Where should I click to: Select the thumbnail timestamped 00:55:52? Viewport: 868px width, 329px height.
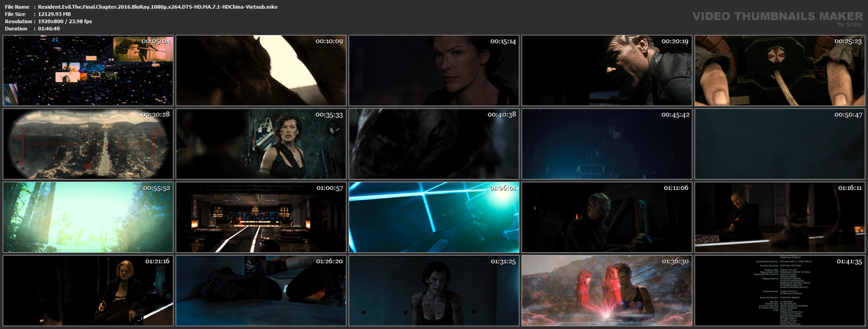88,217
